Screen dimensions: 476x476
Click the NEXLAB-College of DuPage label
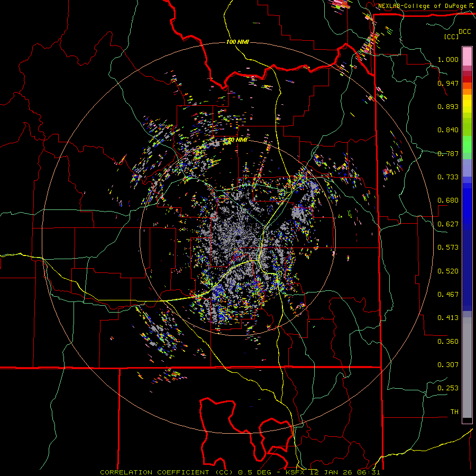click(x=423, y=6)
